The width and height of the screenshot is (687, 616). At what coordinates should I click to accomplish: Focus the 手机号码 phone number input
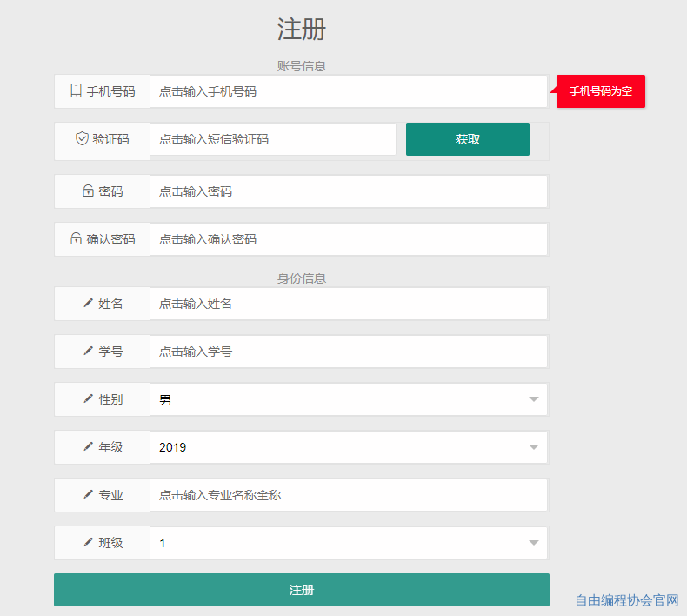click(349, 91)
